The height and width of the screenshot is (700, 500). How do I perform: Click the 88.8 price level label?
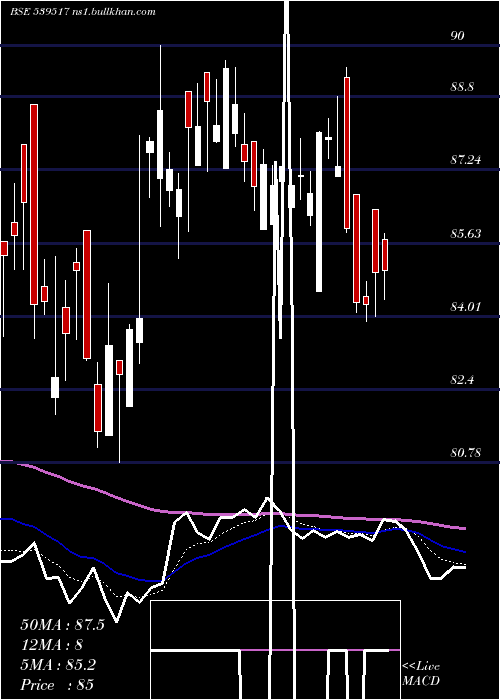pyautogui.click(x=462, y=87)
